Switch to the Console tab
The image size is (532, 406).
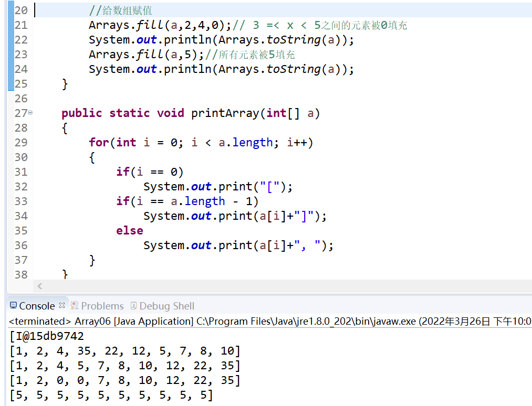(x=37, y=306)
